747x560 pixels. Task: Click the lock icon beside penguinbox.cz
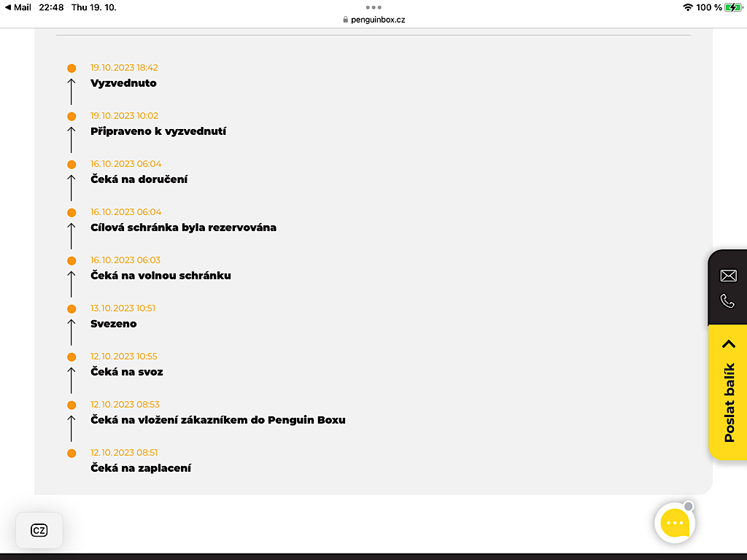pos(345,20)
